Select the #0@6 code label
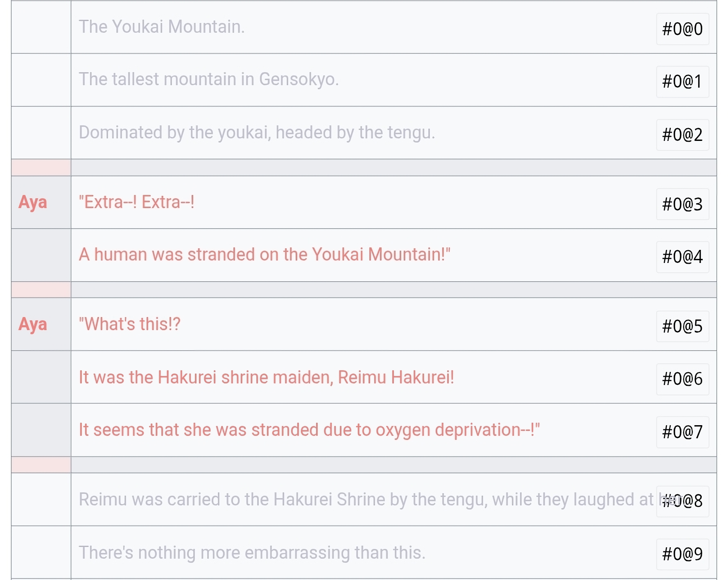728x580 pixels. 683,379
